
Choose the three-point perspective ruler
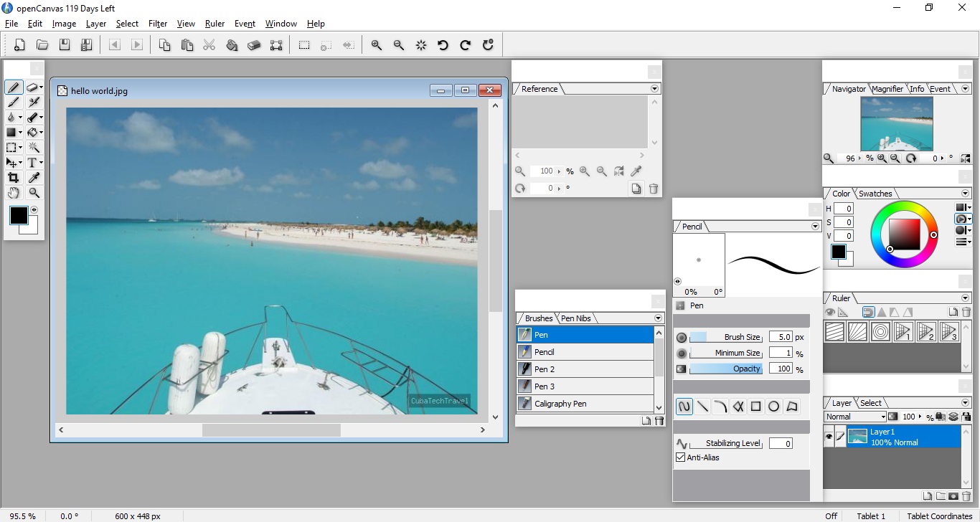(949, 331)
